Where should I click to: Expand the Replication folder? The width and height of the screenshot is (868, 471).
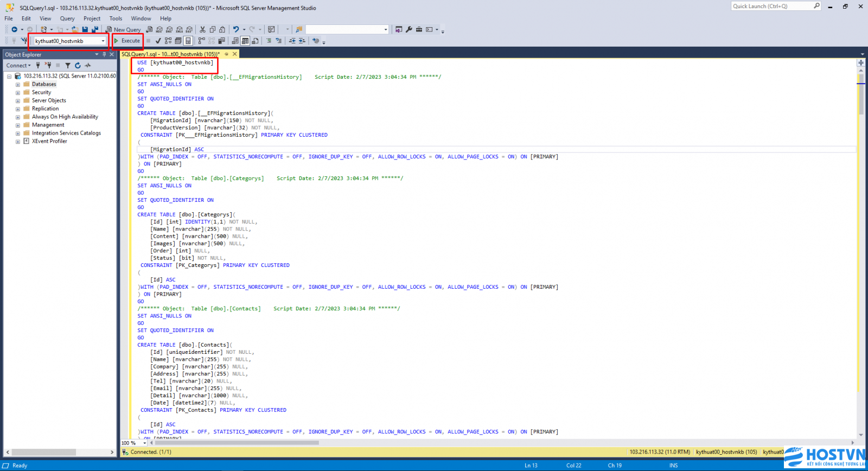[x=18, y=109]
